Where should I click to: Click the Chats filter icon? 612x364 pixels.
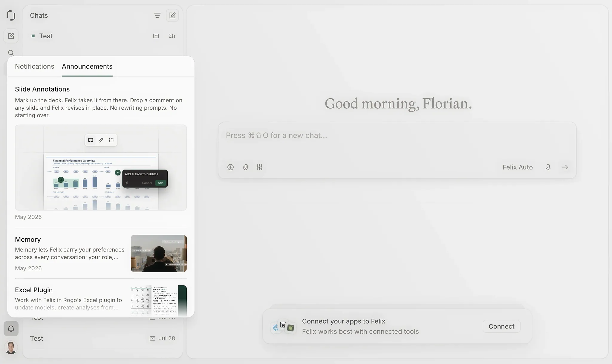pyautogui.click(x=157, y=16)
